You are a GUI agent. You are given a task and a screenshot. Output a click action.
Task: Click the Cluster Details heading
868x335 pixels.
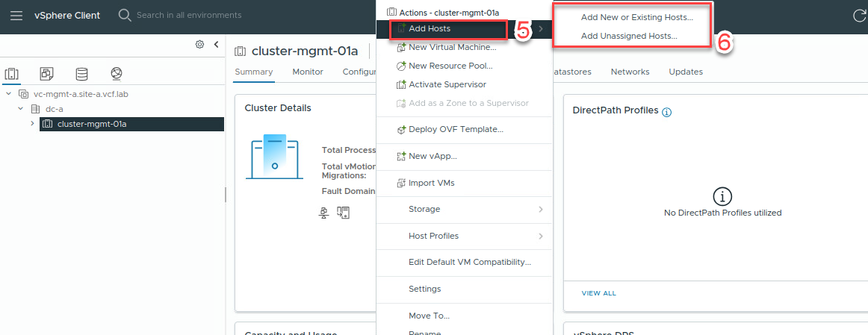(x=278, y=107)
